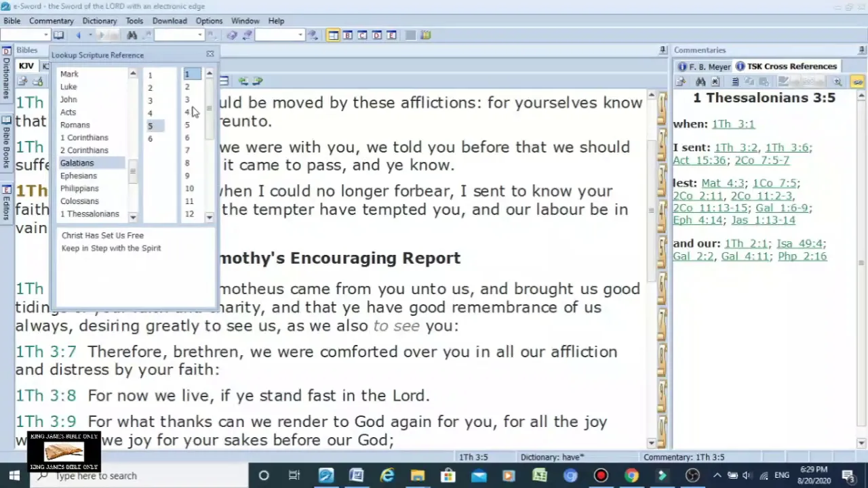Viewport: 868px width, 488px height.
Task: Open the Jas 1:13-14 reference link
Action: (x=763, y=220)
